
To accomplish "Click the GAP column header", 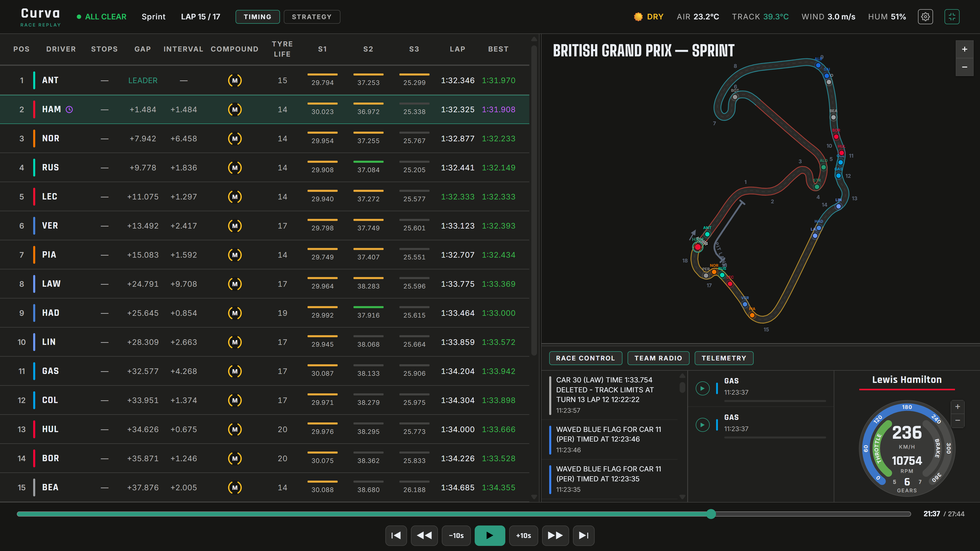I will [x=143, y=49].
